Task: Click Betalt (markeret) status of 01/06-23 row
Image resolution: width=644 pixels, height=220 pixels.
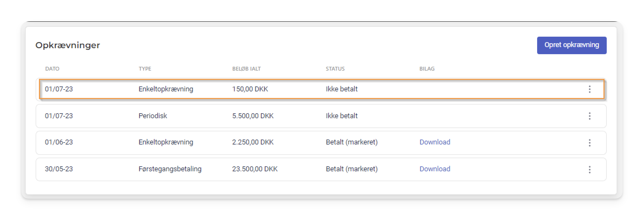Action: click(352, 142)
